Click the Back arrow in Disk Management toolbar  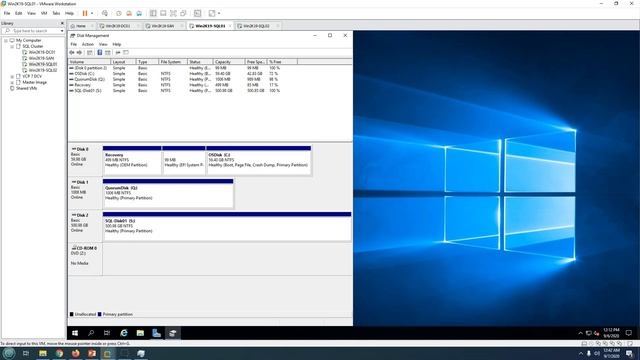pos(72,53)
